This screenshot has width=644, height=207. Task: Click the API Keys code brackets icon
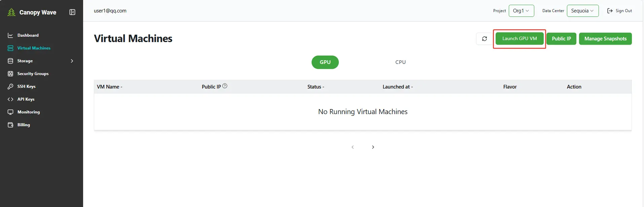coord(10,99)
